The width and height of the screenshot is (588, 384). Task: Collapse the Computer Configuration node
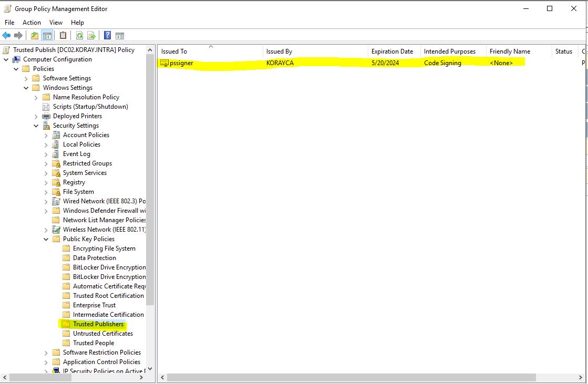[6, 59]
